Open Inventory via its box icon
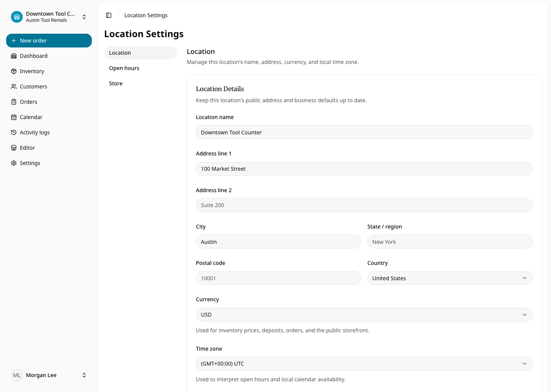551x392 pixels. point(14,71)
